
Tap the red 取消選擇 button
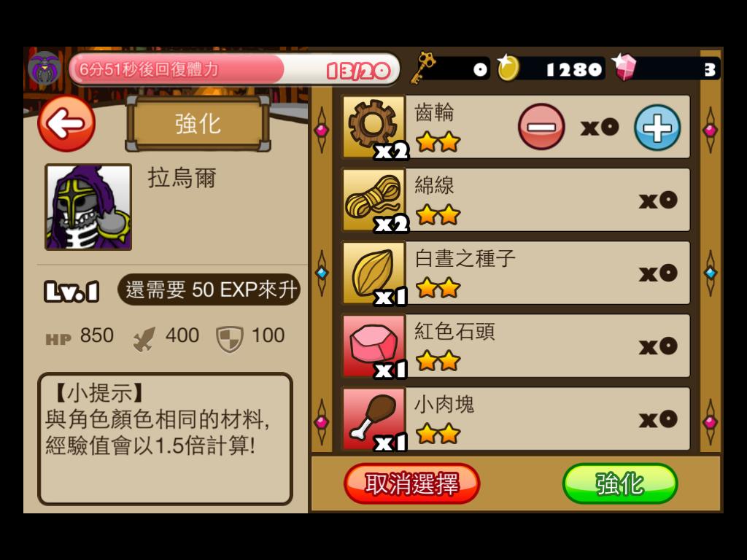[411, 484]
